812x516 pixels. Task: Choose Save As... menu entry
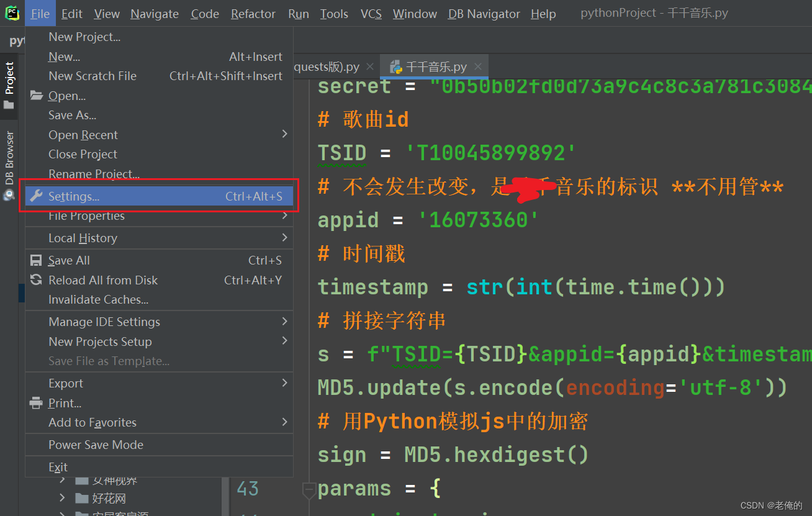coord(160,115)
